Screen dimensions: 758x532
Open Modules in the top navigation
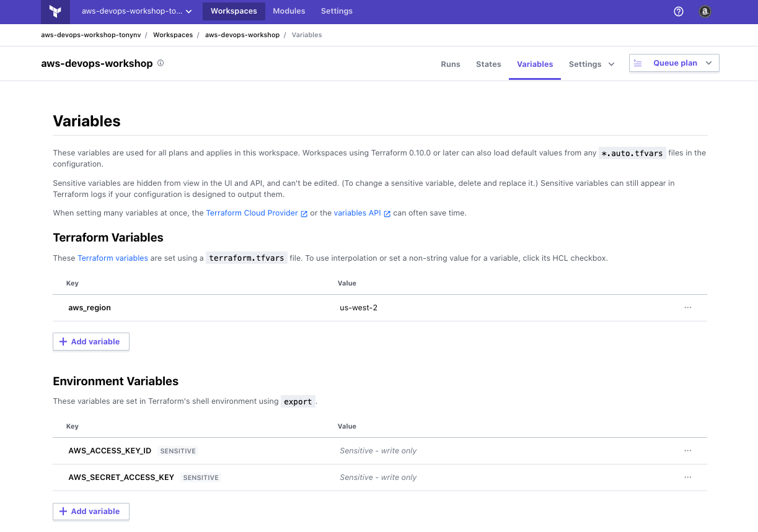[x=289, y=11]
